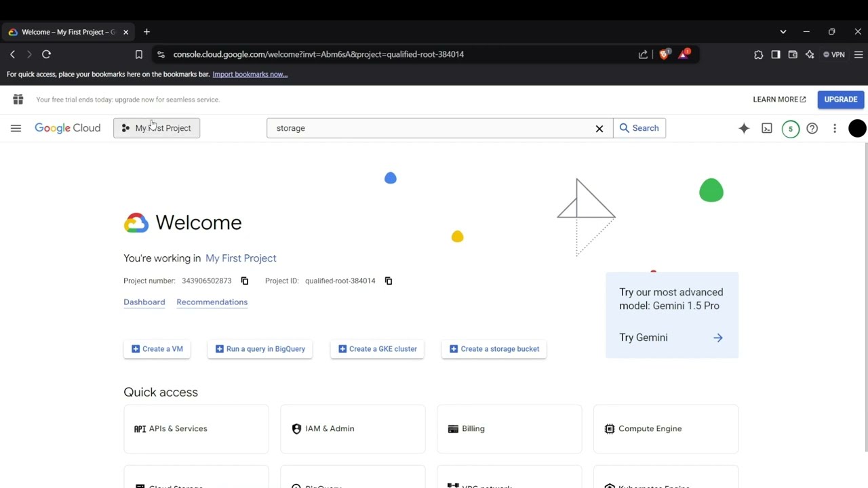This screenshot has height=488, width=868.
Task: Open the account avatar circle
Action: (857, 128)
